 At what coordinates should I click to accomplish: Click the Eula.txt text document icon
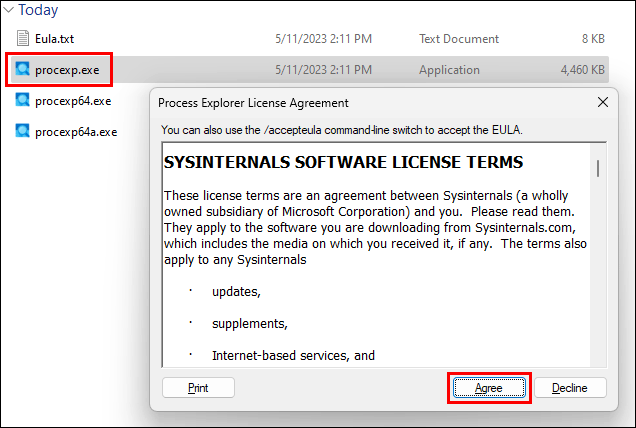[x=23, y=38]
